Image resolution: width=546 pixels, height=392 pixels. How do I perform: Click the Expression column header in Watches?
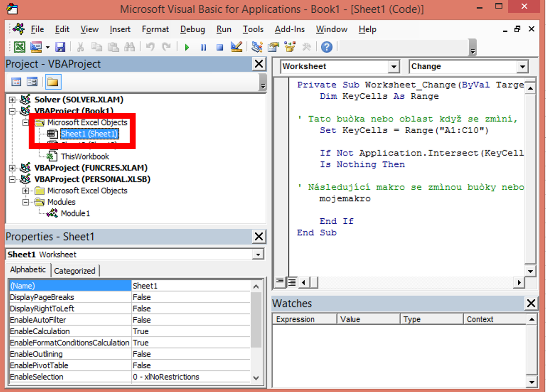305,319
